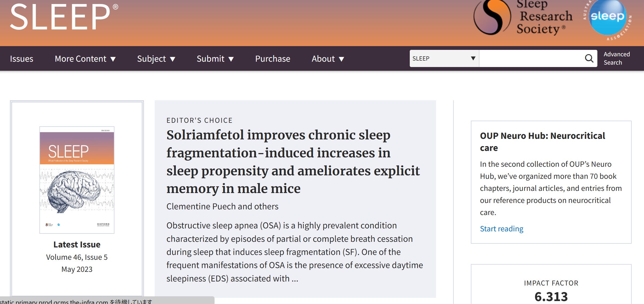This screenshot has height=304, width=644.
Task: Open the SLEEP search scope selector
Action: tap(444, 58)
